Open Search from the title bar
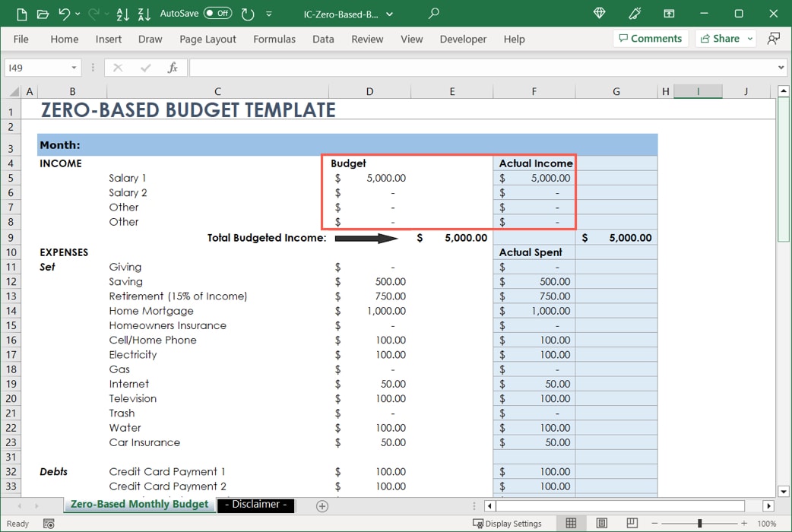792x532 pixels. pyautogui.click(x=432, y=14)
